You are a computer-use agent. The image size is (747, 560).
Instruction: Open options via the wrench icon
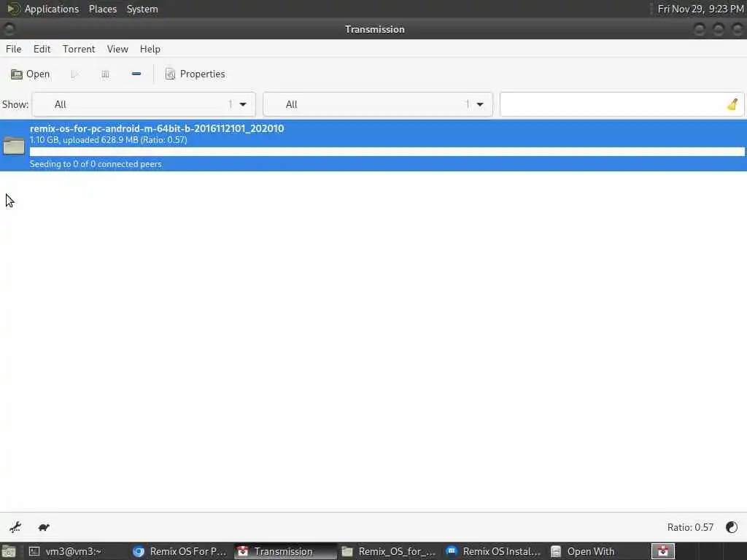coord(15,527)
